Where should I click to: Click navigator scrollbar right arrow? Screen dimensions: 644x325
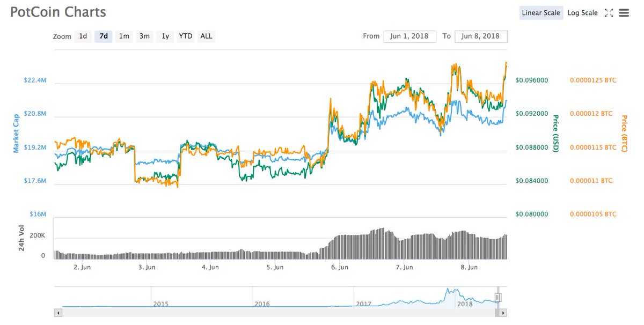pos(503,312)
